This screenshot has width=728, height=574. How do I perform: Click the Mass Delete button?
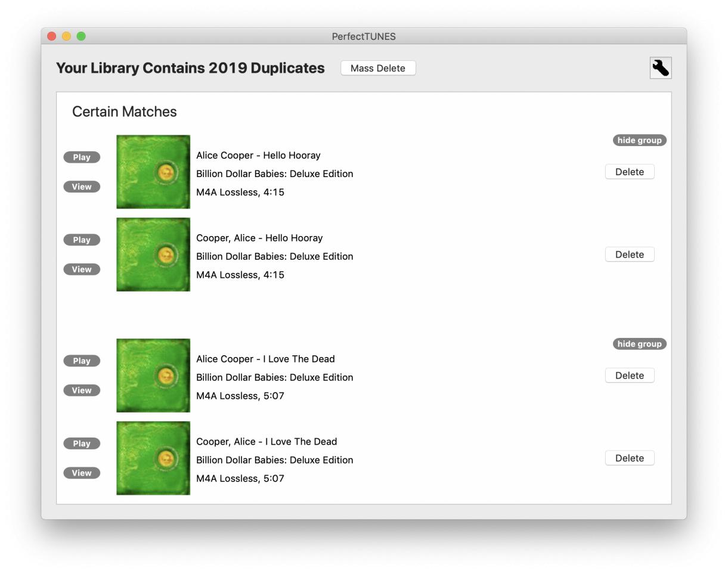click(x=378, y=68)
